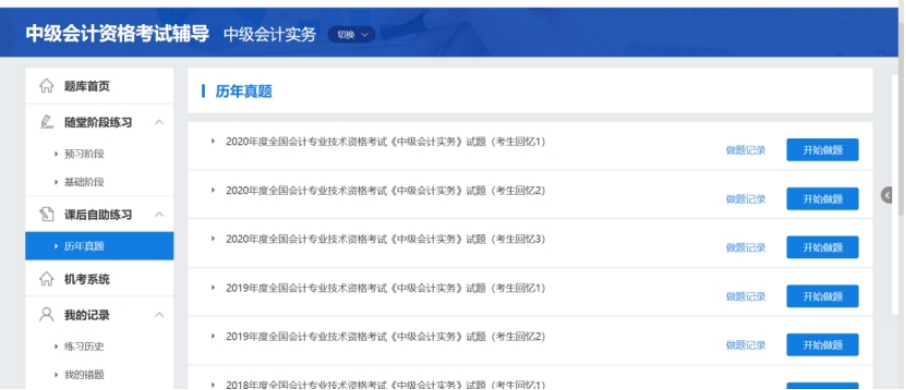Collapse the 课后自助练习 section chevron
This screenshot has height=390, width=906.
click(159, 214)
